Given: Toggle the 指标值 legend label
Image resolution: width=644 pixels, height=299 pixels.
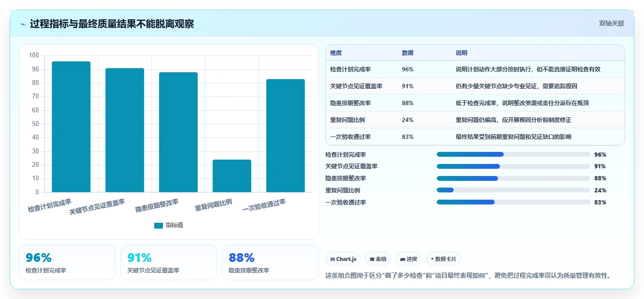Looking at the screenshot, I should point(174,225).
